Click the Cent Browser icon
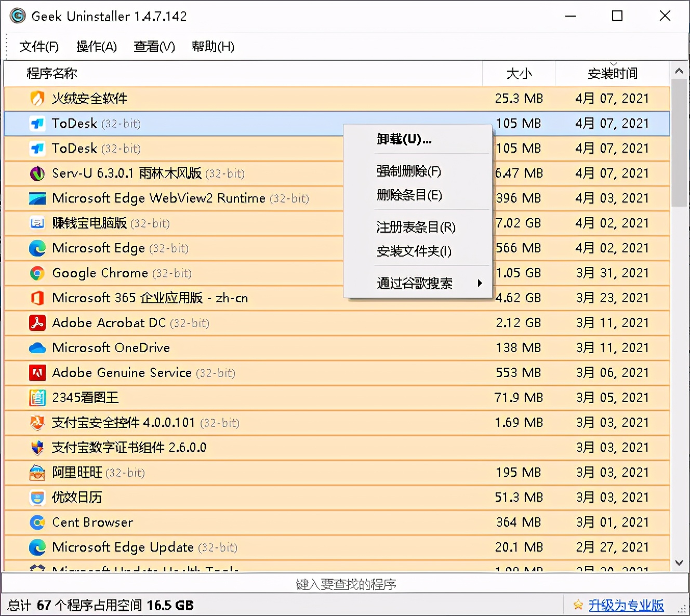Image resolution: width=690 pixels, height=616 pixels. (37, 522)
